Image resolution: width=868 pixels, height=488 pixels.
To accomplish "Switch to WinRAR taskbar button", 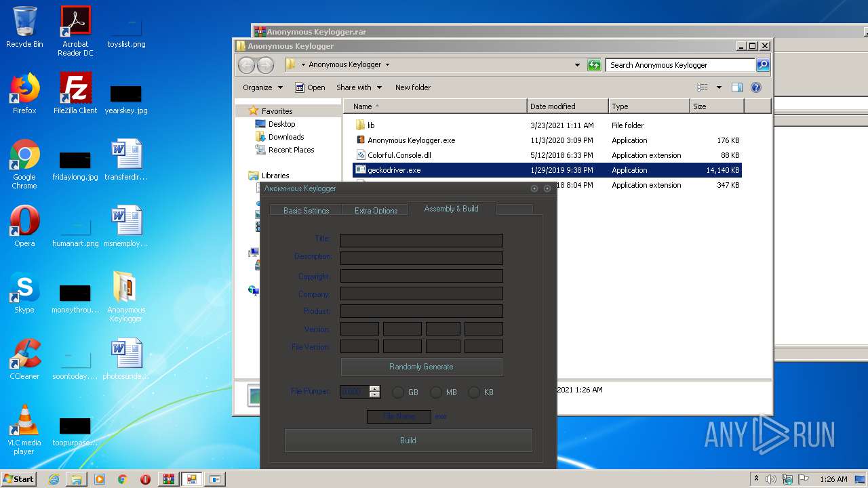I will 169,479.
